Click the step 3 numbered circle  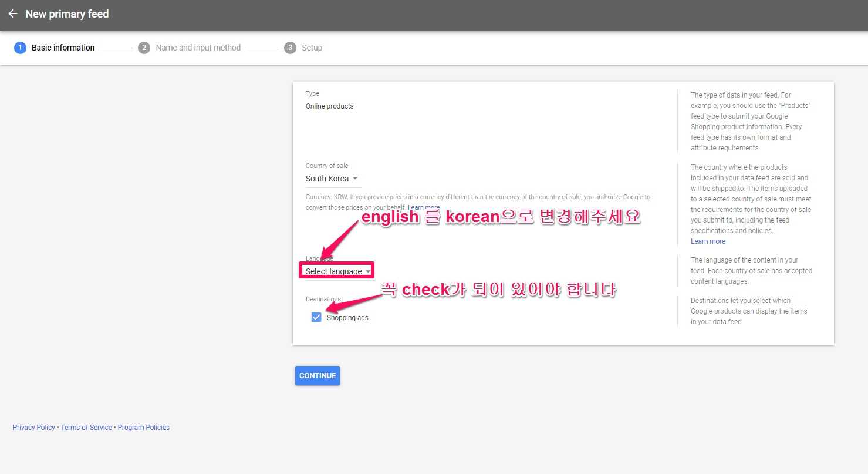[290, 48]
